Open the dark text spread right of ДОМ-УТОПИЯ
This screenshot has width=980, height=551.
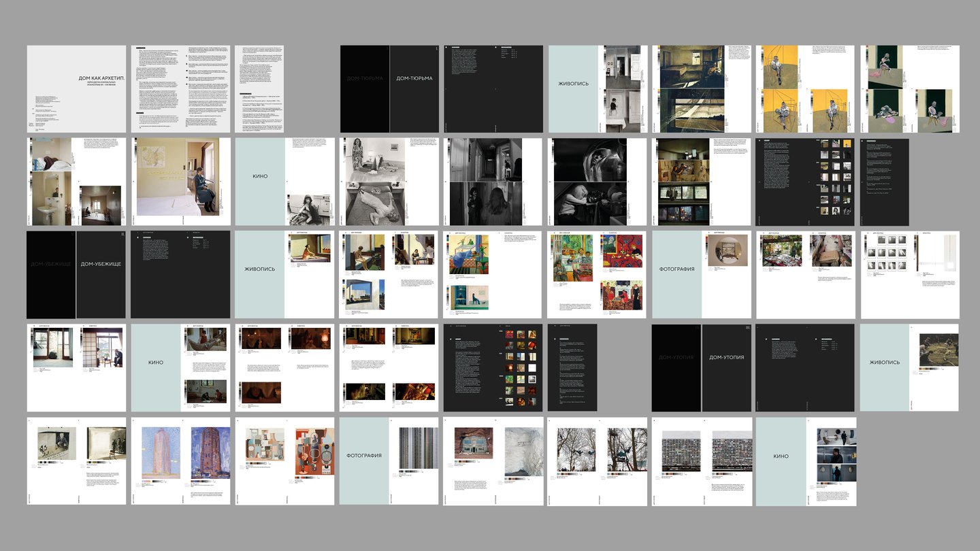805,367
